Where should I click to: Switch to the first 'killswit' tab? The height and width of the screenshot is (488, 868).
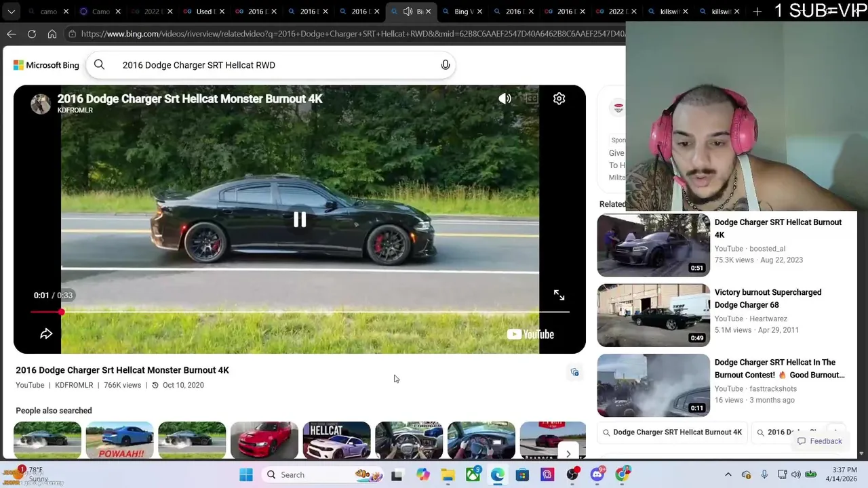669,12
